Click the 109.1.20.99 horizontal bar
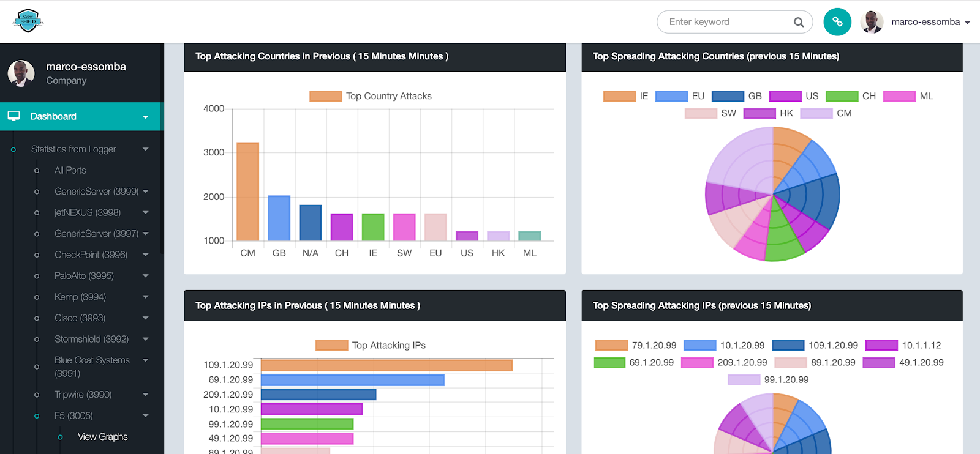980x454 pixels. (x=386, y=365)
